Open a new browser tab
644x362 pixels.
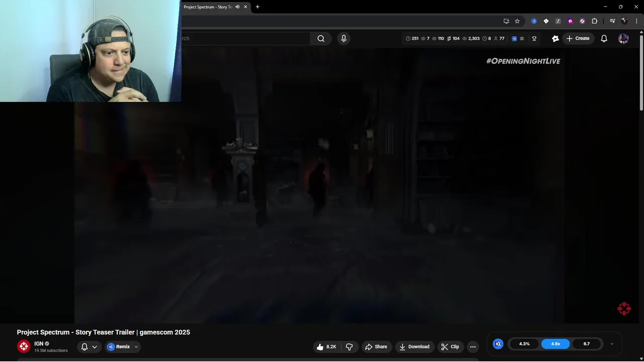pyautogui.click(x=258, y=7)
